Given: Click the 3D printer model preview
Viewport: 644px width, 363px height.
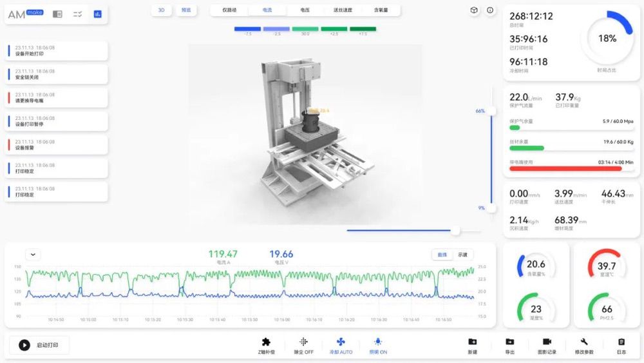Looking at the screenshot, I should (305, 134).
